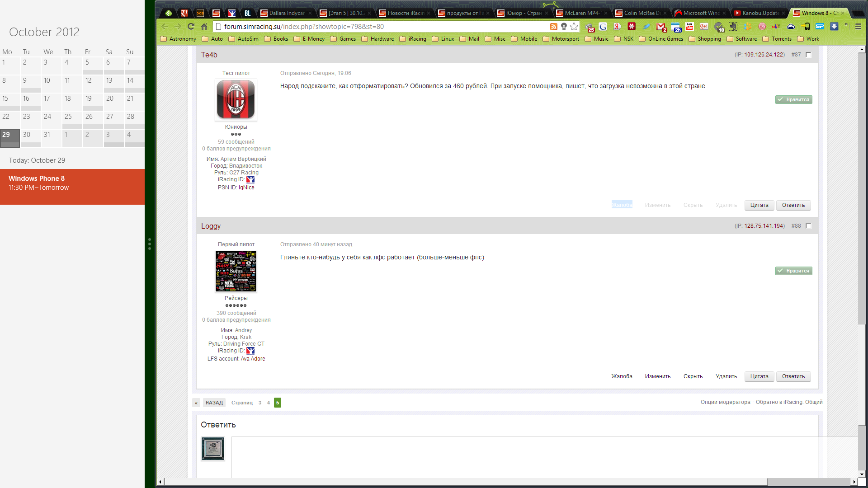Reload the page with refresh button
868x488 pixels.
click(191, 27)
